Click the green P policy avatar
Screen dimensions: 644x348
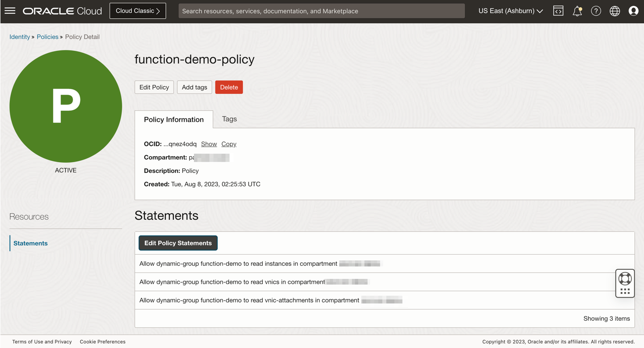(66, 106)
